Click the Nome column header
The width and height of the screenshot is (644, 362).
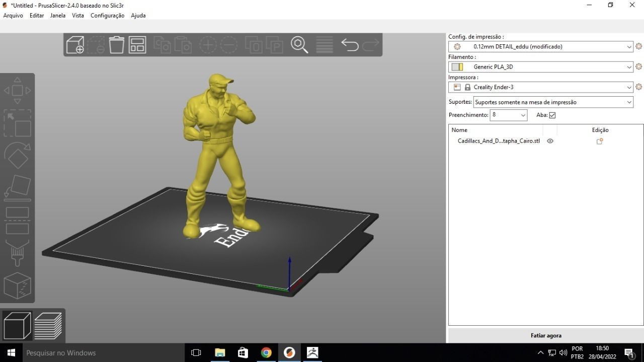tap(459, 130)
